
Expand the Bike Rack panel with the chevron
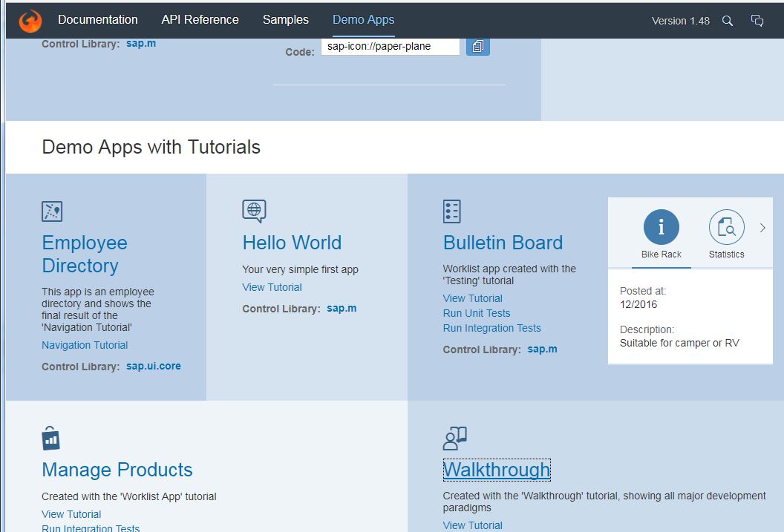click(763, 229)
